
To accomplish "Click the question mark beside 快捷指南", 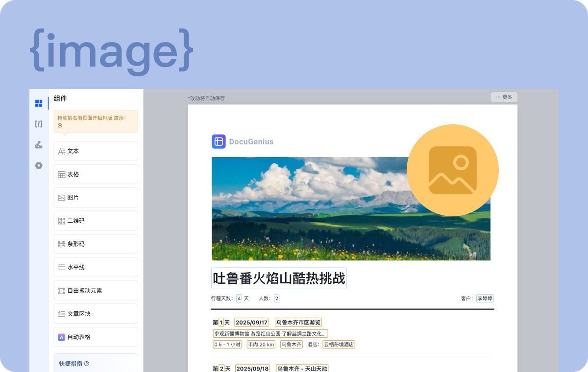I will click(x=87, y=364).
